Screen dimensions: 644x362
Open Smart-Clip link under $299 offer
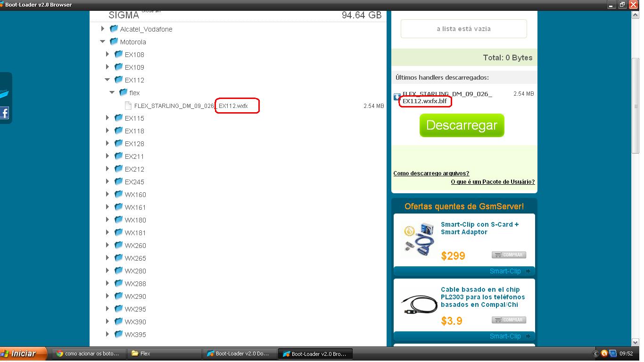505,271
